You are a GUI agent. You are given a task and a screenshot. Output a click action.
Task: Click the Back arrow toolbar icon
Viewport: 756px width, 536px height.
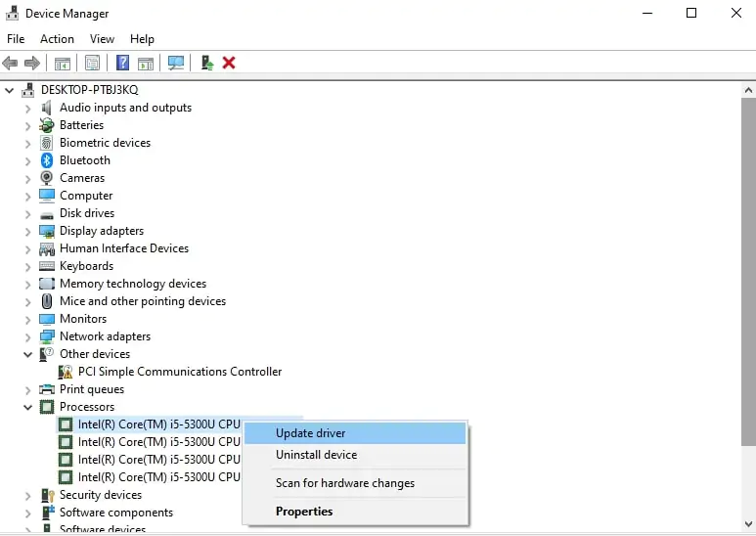(x=10, y=63)
